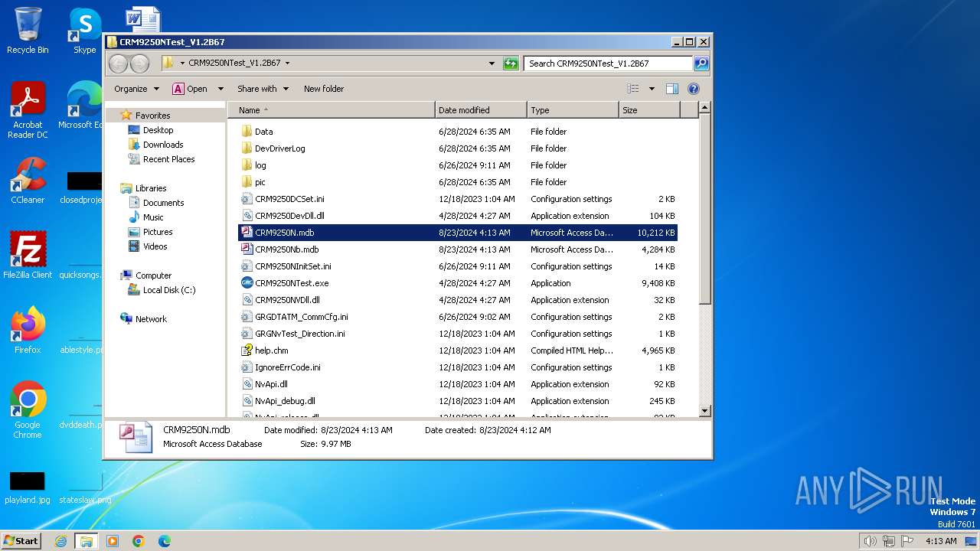Open Acrobat Reader DC desktop icon
The image size is (980, 551).
(28, 110)
